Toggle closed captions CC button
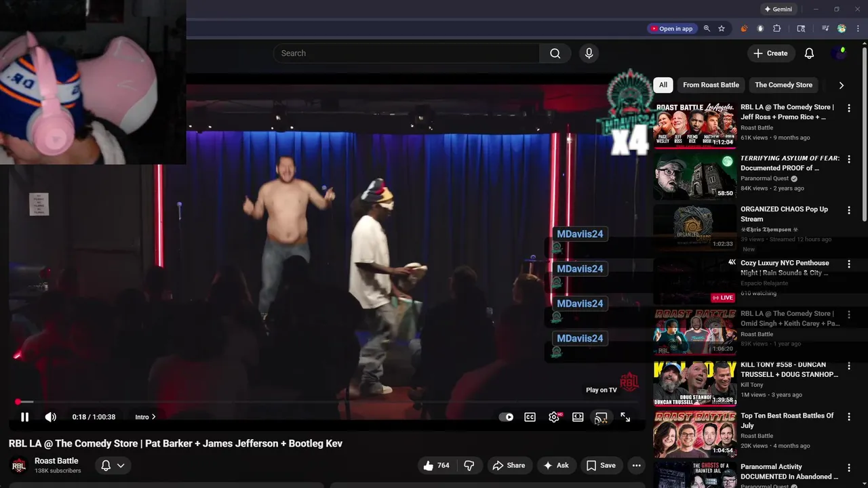868x488 pixels. coord(530,417)
